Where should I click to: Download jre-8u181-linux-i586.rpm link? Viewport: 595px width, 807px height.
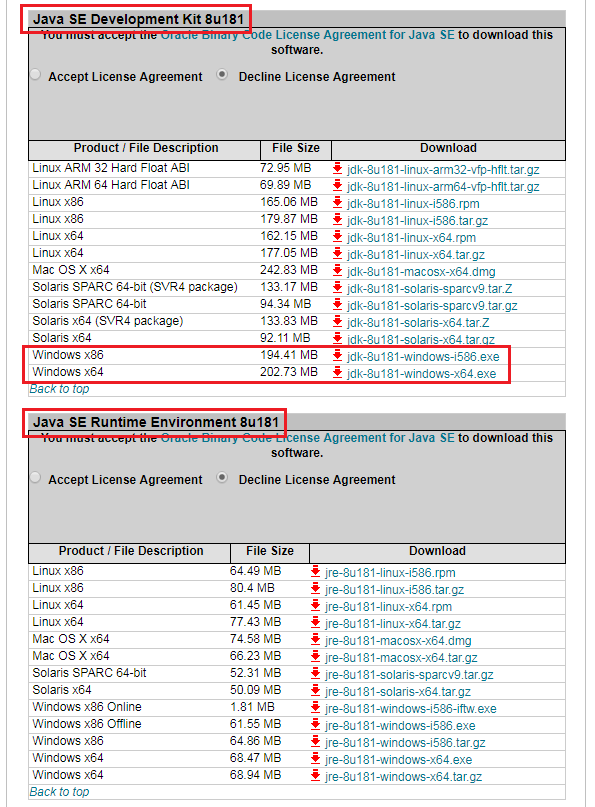pyautogui.click(x=390, y=573)
